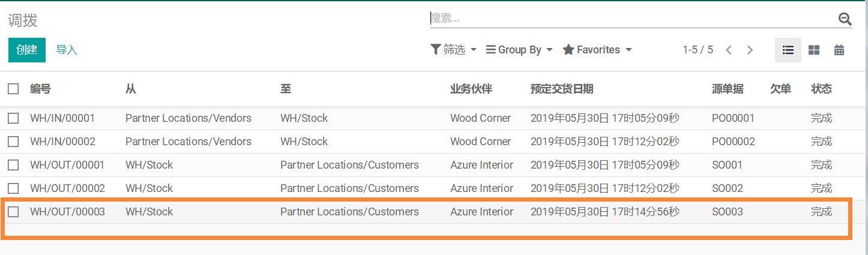The width and height of the screenshot is (868, 255).
Task: Open transfer WH/IN/00002
Action: (x=63, y=142)
